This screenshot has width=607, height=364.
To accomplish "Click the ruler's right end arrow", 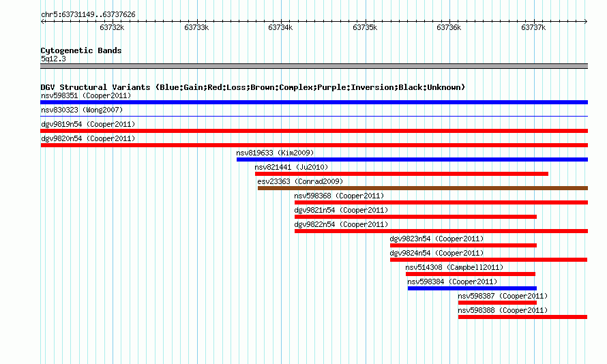I will [586, 22].
